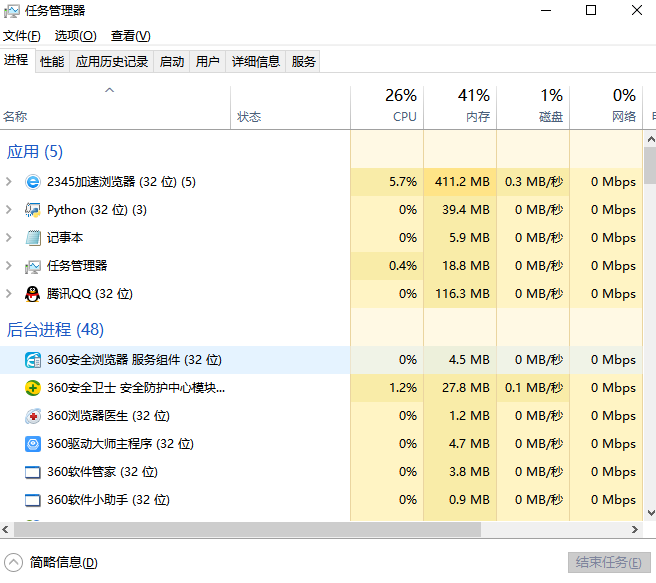Screen dimensions: 656x583
Task: Switch to the 性能 tab
Action: pos(52,62)
